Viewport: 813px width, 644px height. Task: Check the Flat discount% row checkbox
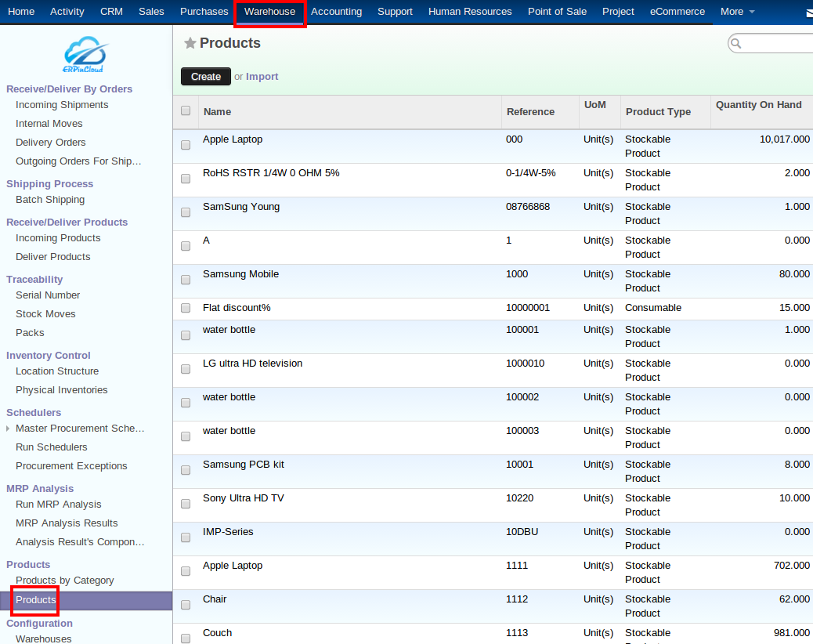pos(186,308)
